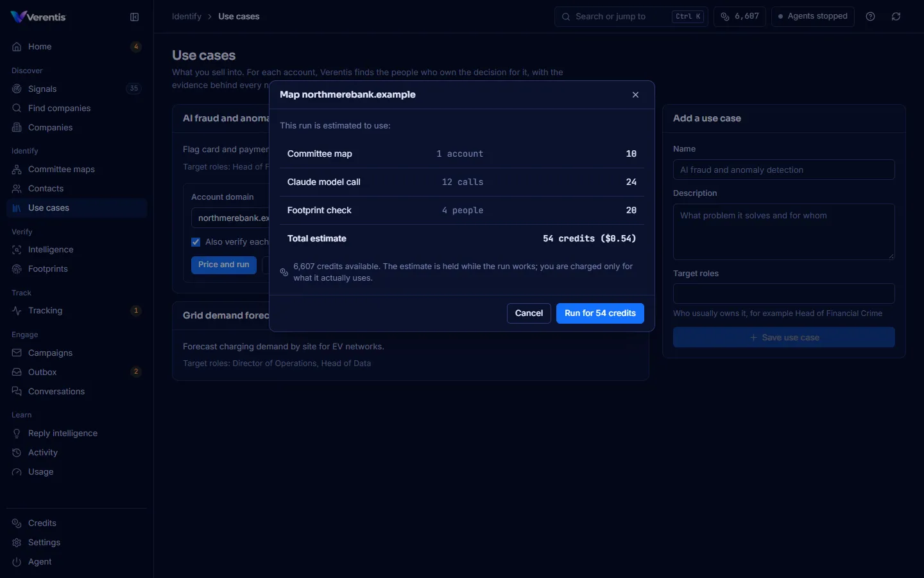Close the Map northmerebank.example dialog
This screenshot has height=578, width=924.
(636, 95)
